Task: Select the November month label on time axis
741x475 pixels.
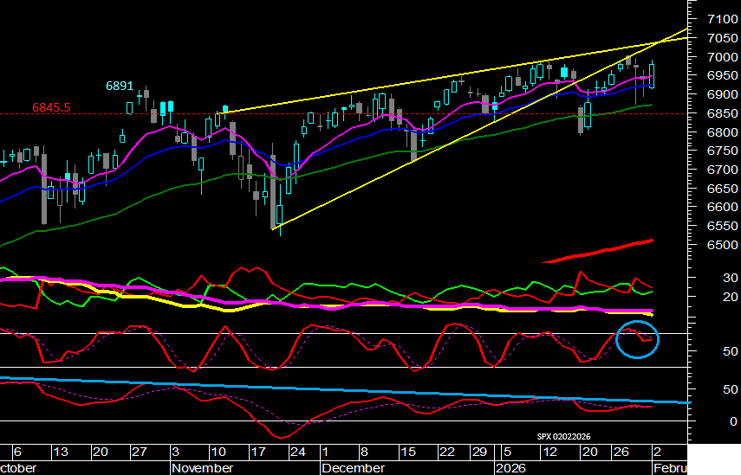Action: tap(203, 467)
